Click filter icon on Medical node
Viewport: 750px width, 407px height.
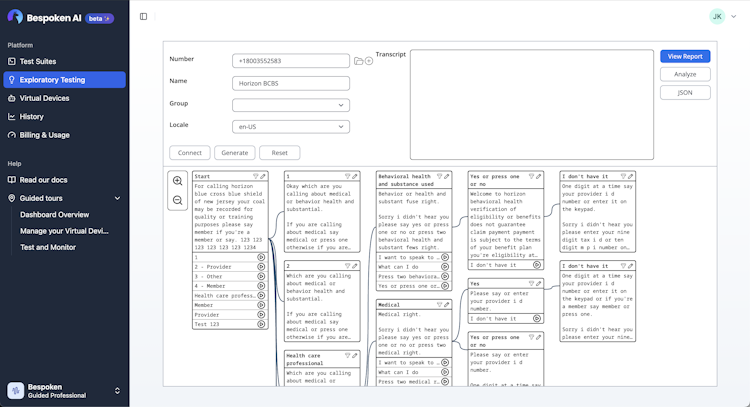click(x=439, y=305)
